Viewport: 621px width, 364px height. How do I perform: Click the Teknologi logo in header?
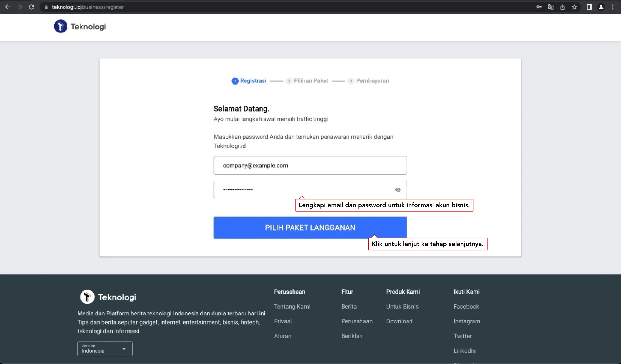click(80, 26)
